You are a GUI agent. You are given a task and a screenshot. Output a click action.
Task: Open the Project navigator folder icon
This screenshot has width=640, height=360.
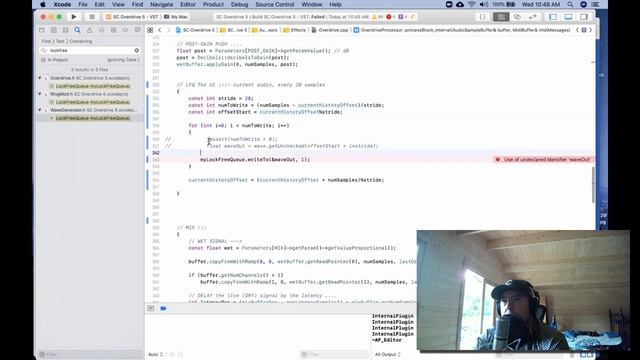[x=42, y=30]
